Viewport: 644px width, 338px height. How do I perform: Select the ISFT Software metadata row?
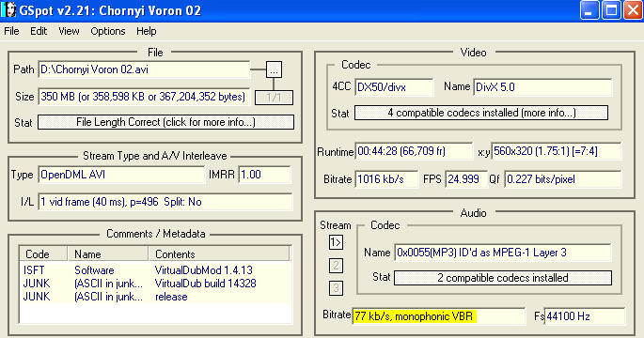155,270
